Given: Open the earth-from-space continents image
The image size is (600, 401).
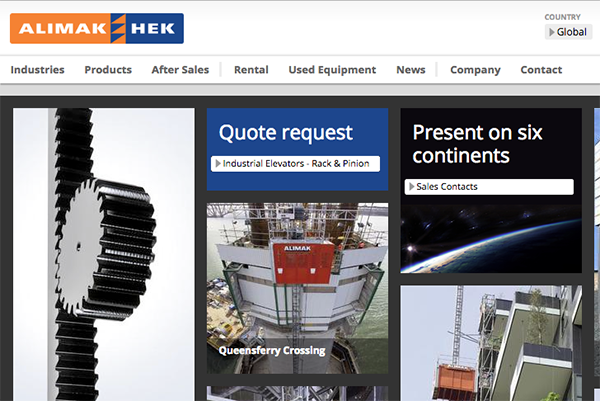Looking at the screenshot, I should point(491,239).
